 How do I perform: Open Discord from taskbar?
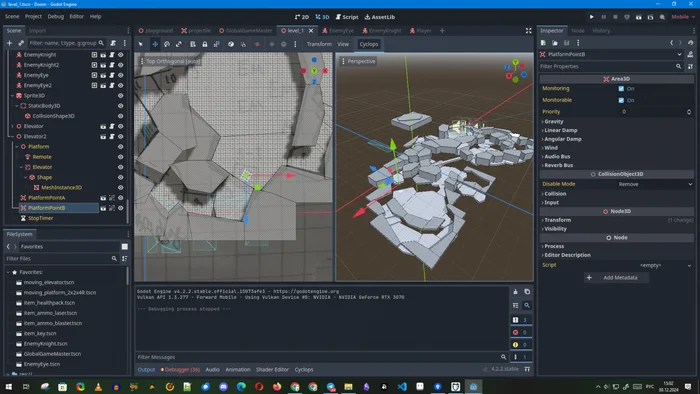pos(223,386)
